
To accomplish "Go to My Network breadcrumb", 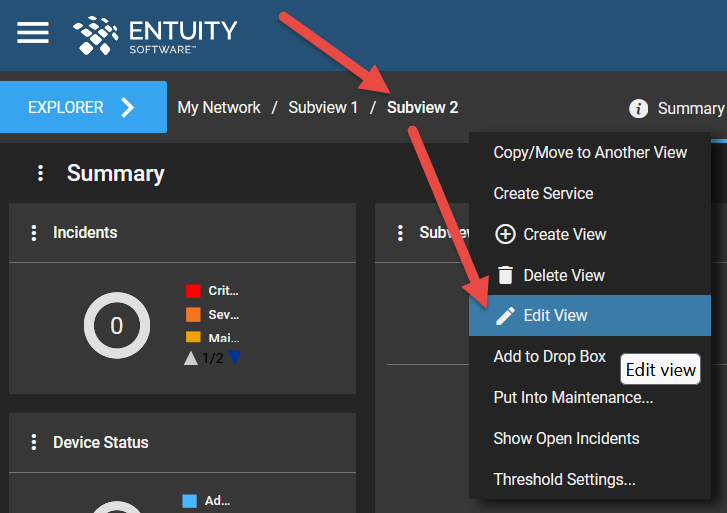I will (219, 108).
